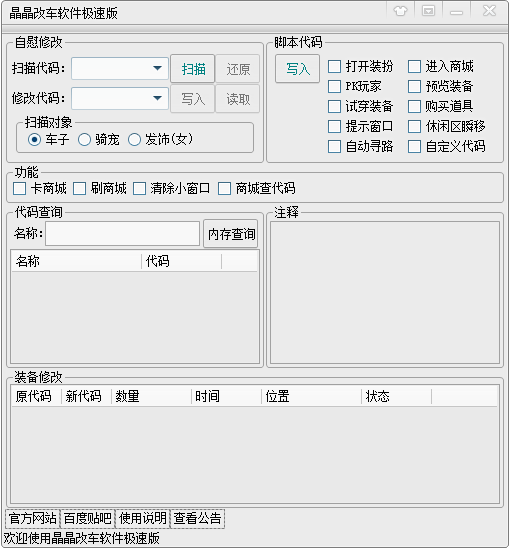Enable the 自定义代码 checkbox
Image resolution: width=511 pixels, height=550 pixels.
click(414, 146)
